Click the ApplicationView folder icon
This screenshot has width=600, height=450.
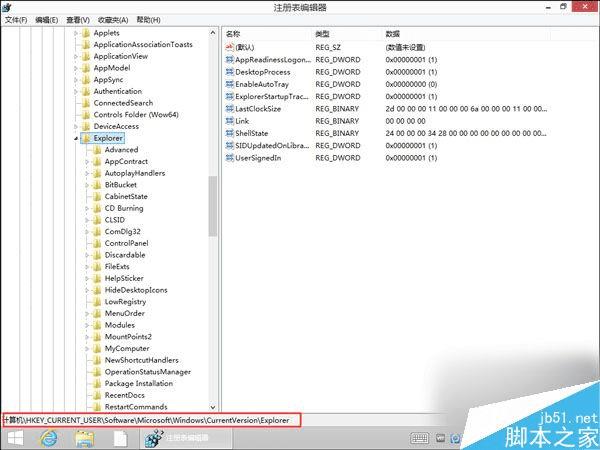pos(86,57)
